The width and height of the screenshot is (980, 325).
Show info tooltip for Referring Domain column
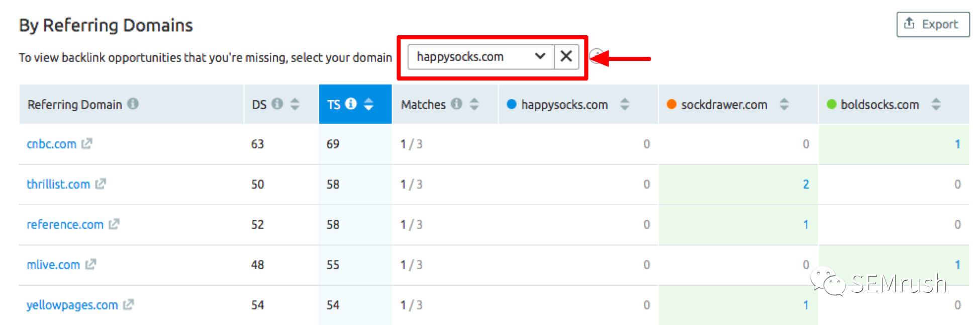(x=133, y=104)
